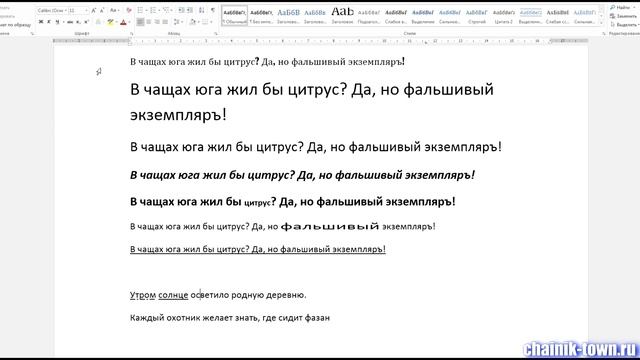Toggle subscript formatting
The height and width of the screenshot is (360, 640).
click(78, 22)
